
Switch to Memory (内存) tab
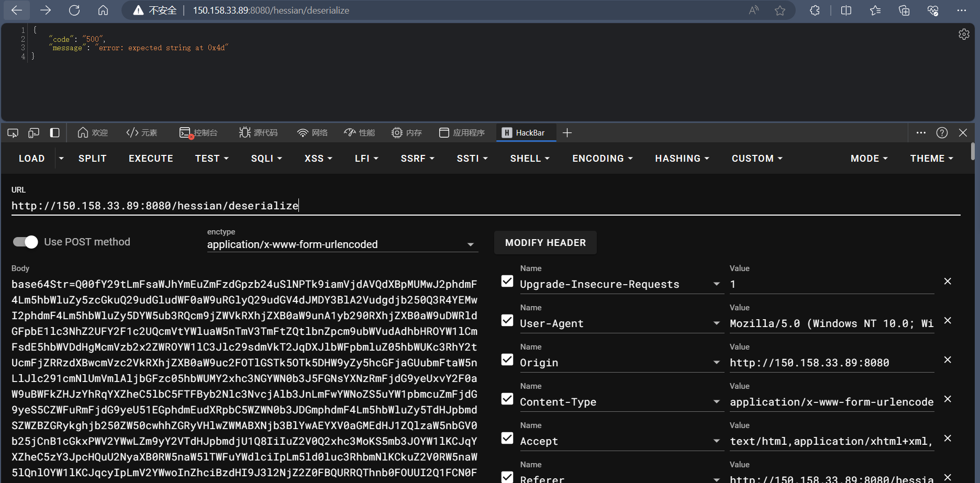point(407,133)
